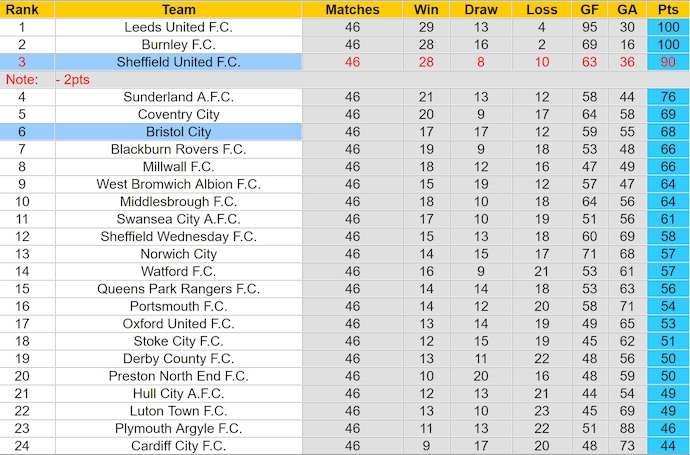Open Cardiff City F.C. team link
The width and height of the screenshot is (690, 455).
tap(178, 445)
